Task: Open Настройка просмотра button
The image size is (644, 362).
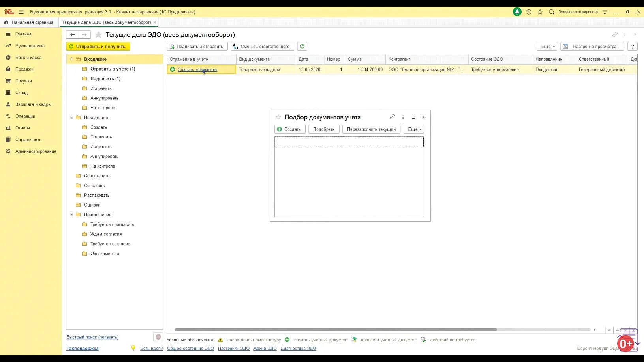Action: tap(592, 47)
